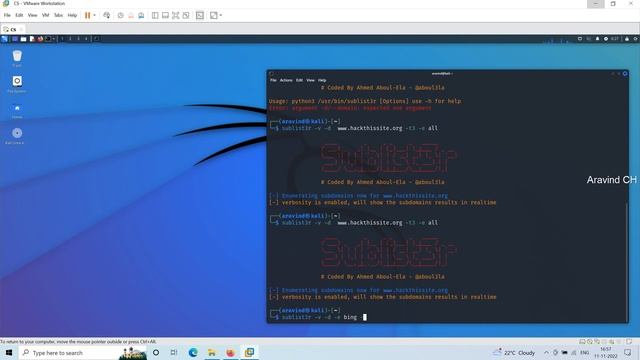Switch to workspace 3 in the Kali panel

[x=78, y=39]
